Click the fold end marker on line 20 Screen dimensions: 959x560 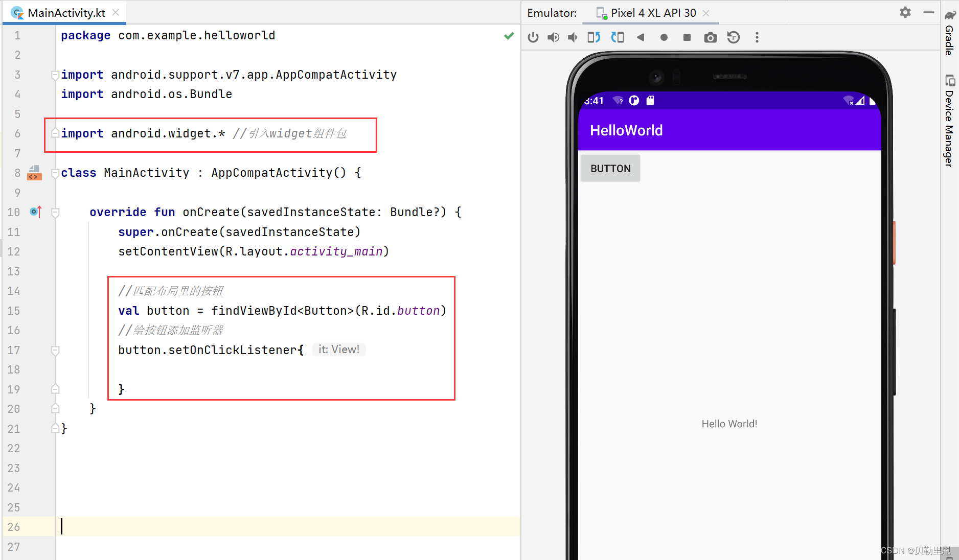tap(55, 408)
